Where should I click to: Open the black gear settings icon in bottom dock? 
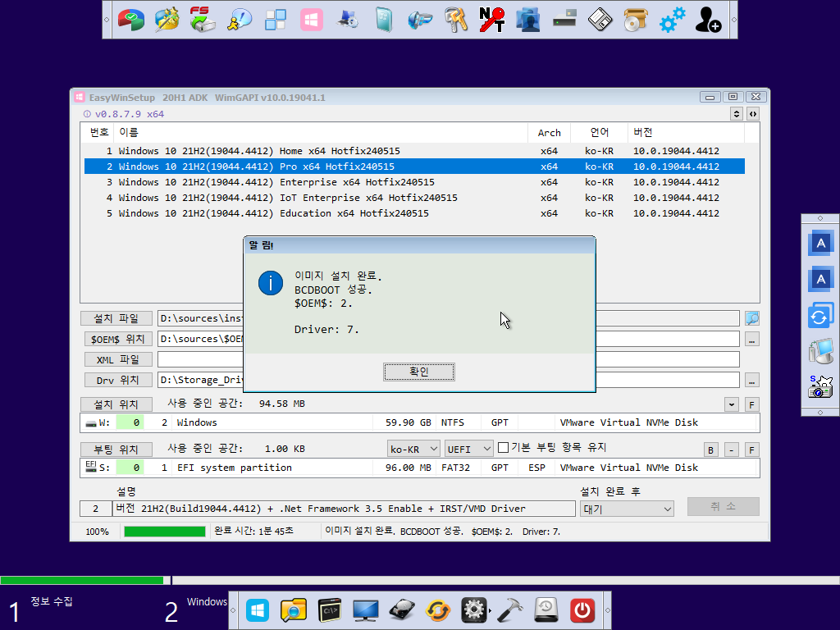pyautogui.click(x=474, y=610)
